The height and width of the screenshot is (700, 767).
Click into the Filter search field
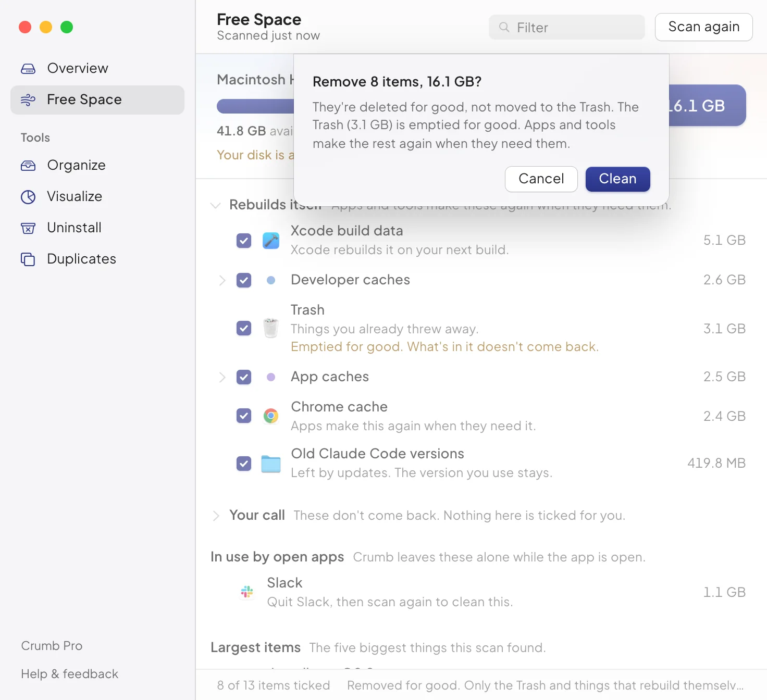click(567, 27)
